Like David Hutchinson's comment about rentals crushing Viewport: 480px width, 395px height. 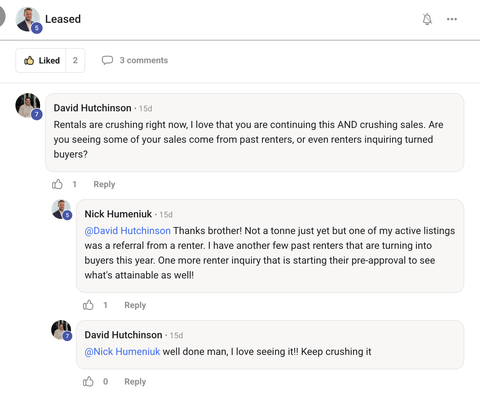point(57,184)
